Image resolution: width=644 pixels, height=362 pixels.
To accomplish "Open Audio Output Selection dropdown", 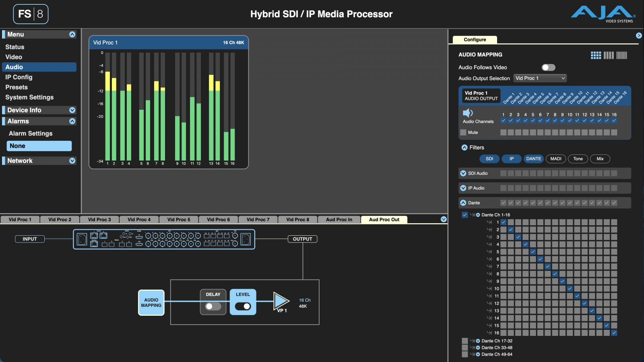I will [540, 78].
